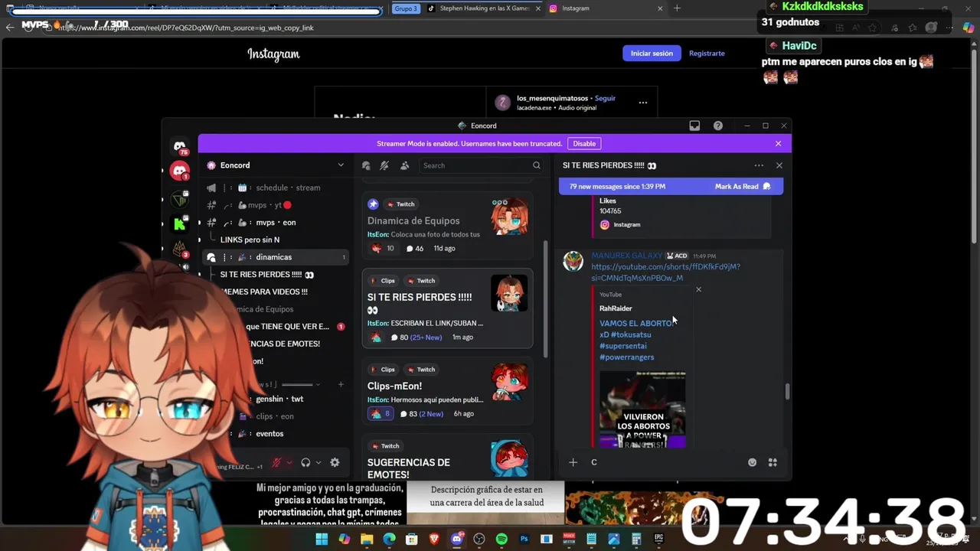
Task: Click Seguir next to los_mesenquimatosos
Action: [x=605, y=99]
